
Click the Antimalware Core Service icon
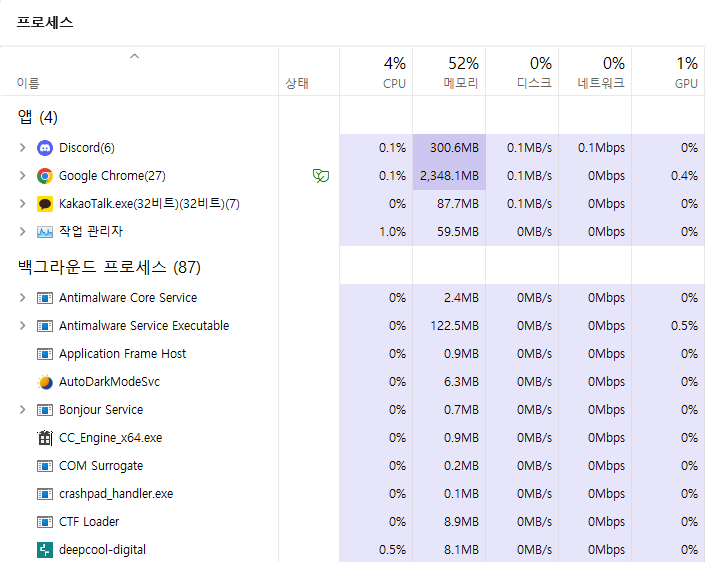tap(45, 298)
